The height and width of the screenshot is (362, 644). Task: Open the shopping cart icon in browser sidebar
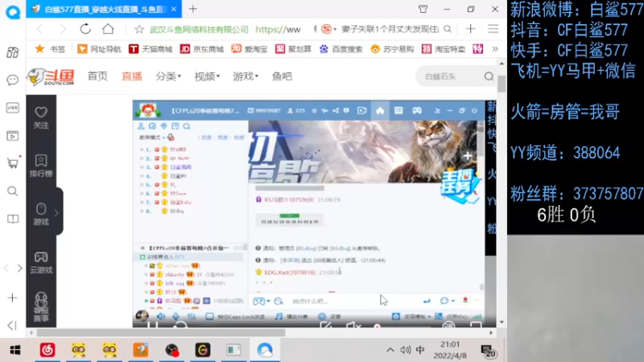coord(13,163)
